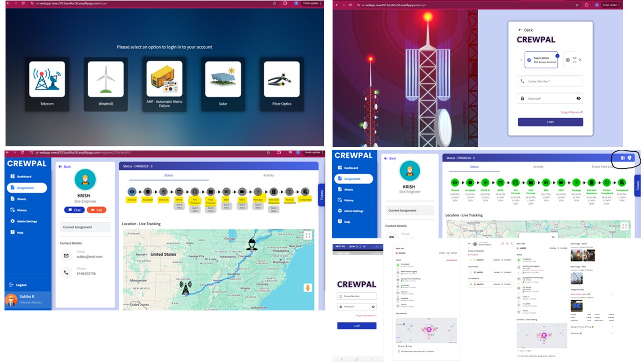Open the Activity tab on ticket CR000219
This screenshot has height=362, width=644.
point(268,175)
